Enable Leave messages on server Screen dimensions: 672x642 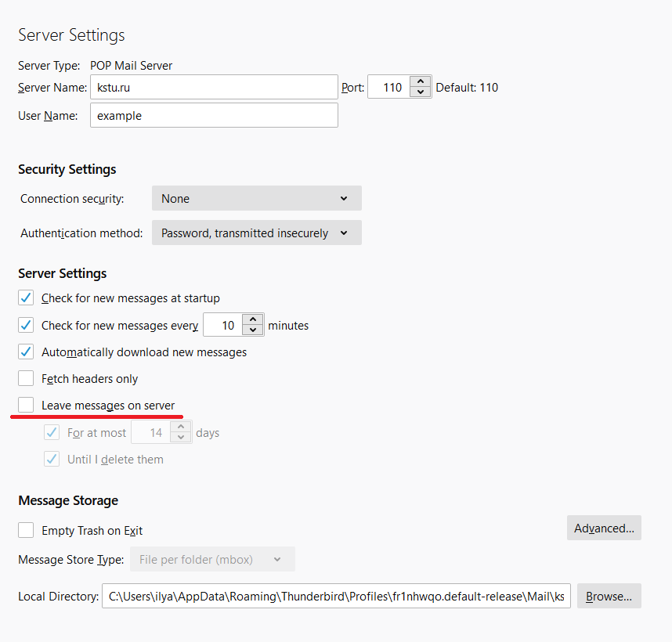[27, 406]
